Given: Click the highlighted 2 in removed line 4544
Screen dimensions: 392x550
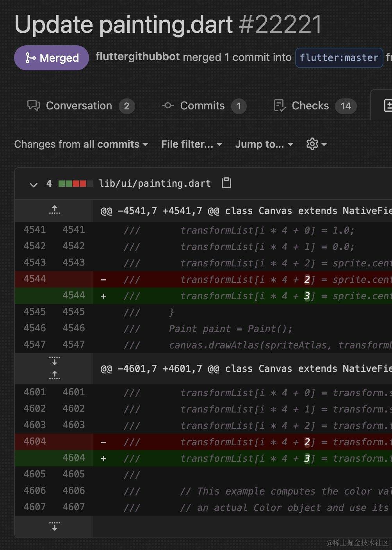Looking at the screenshot, I should point(307,280).
